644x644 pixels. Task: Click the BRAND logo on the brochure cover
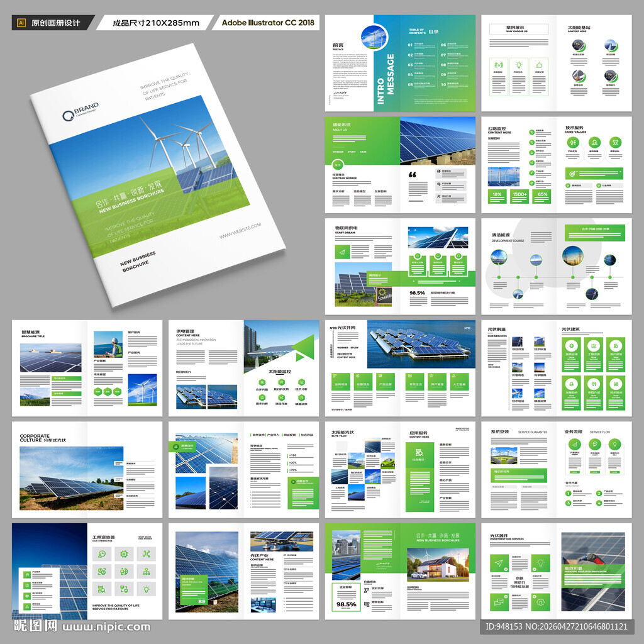tap(81, 112)
